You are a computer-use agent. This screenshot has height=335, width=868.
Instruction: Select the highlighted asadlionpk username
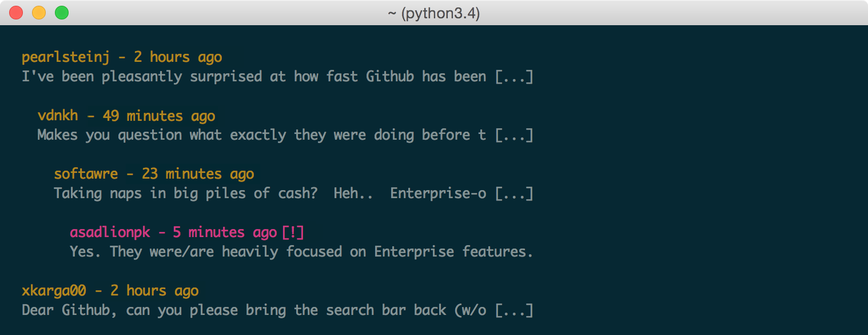109,232
